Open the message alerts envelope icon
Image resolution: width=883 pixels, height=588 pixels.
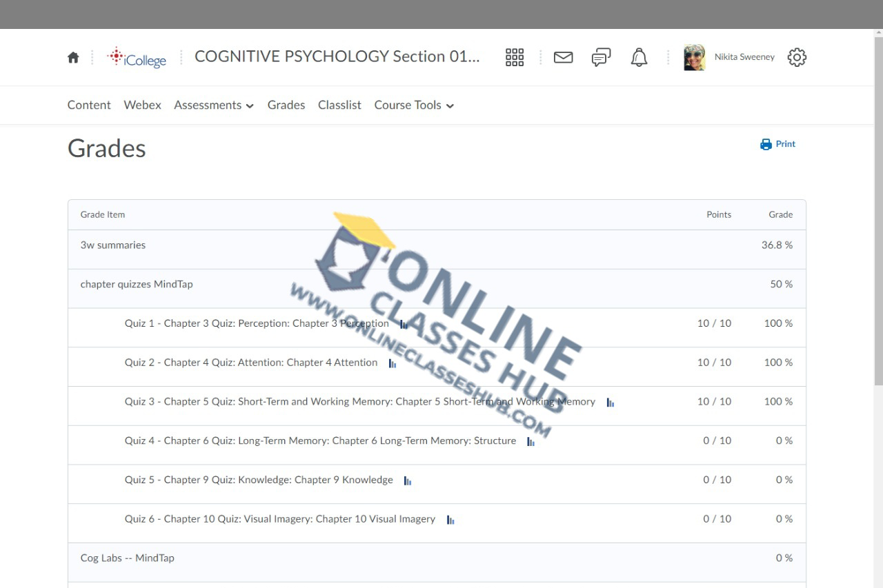(x=564, y=57)
